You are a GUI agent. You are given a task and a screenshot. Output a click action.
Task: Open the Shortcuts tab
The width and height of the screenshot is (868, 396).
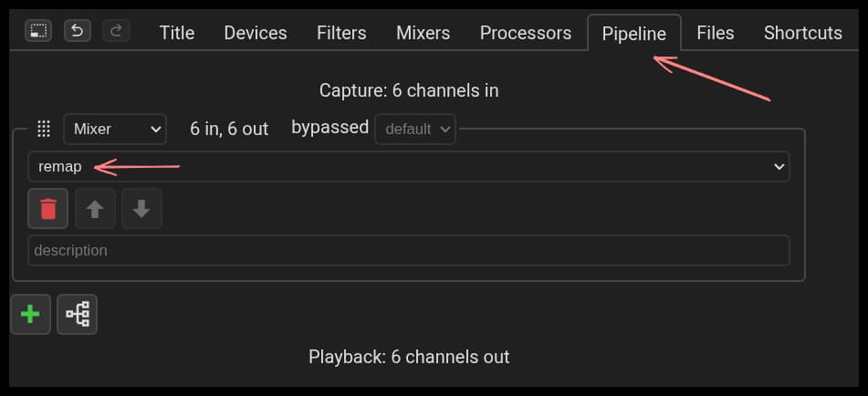click(x=802, y=33)
